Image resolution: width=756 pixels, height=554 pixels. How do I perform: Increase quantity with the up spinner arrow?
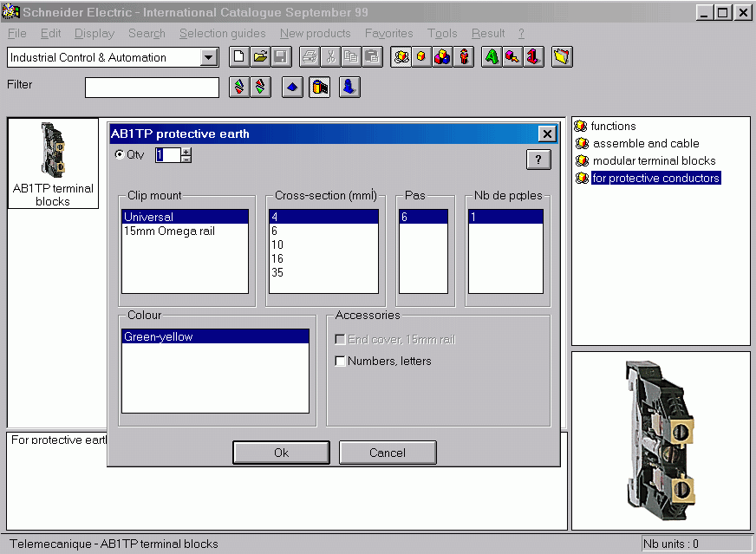click(186, 152)
